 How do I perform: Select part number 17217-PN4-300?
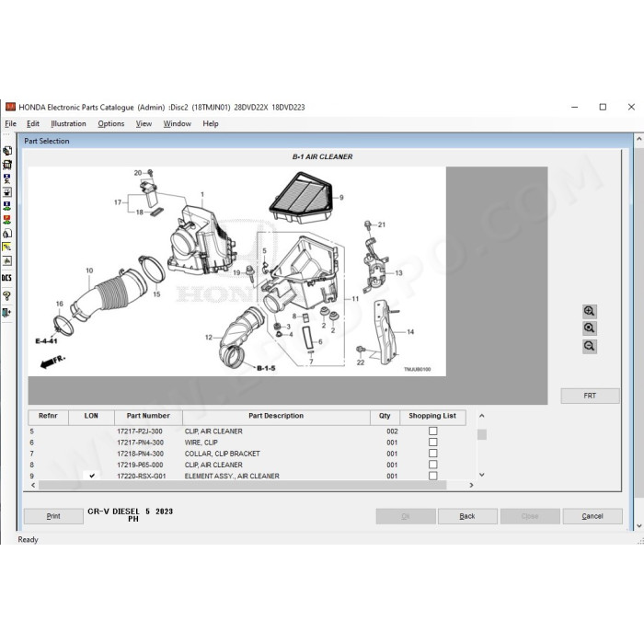point(140,443)
